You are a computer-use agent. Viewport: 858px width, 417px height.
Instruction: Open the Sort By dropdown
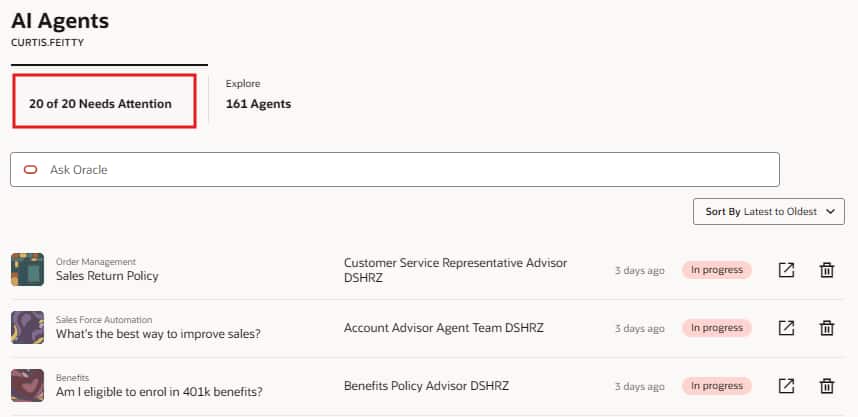tap(768, 212)
